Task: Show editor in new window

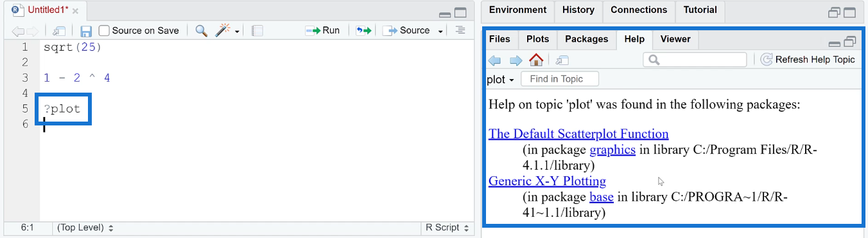Action: coord(59,31)
